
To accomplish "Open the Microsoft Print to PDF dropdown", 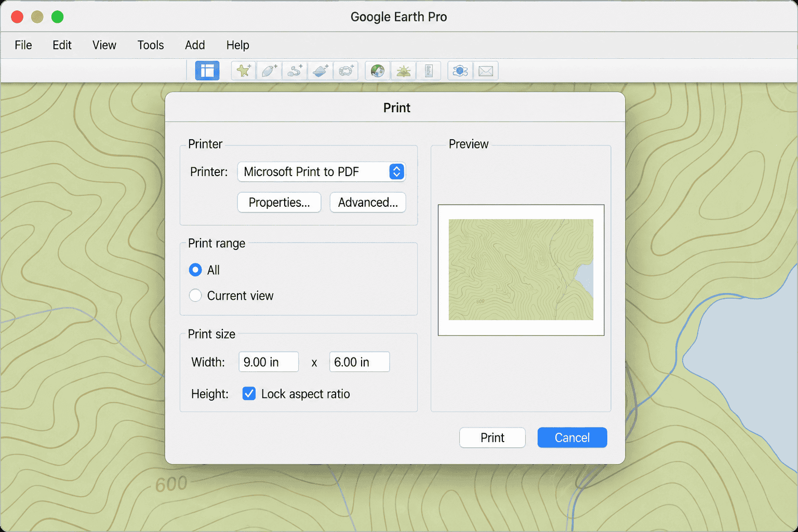I will 322,172.
